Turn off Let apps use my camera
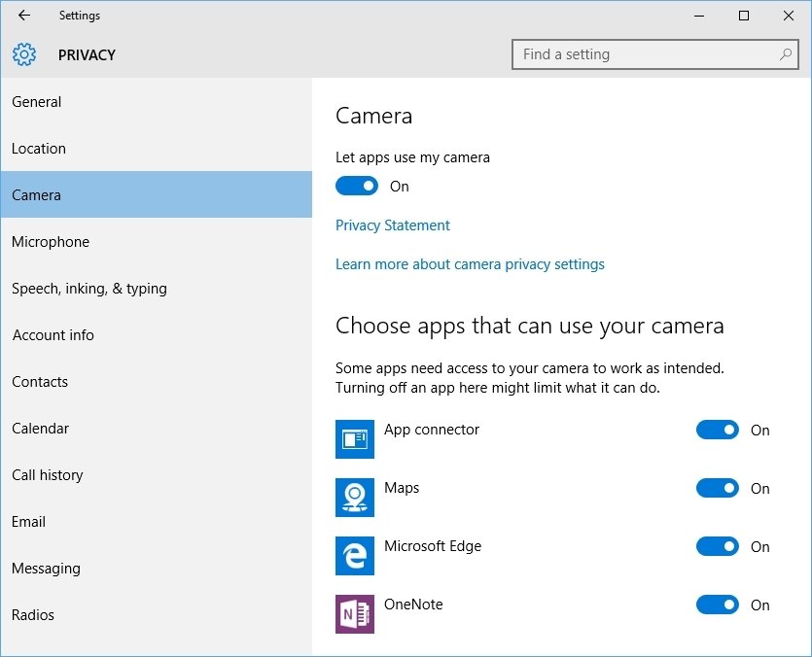Screen dimensions: 812x657 pyautogui.click(x=357, y=186)
